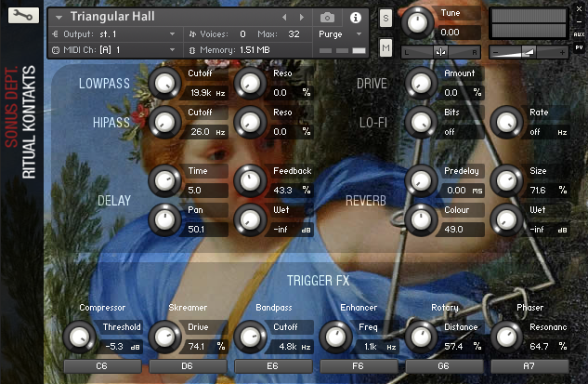Click the Reverb Colour knob
The image size is (588, 384).
coord(421,220)
